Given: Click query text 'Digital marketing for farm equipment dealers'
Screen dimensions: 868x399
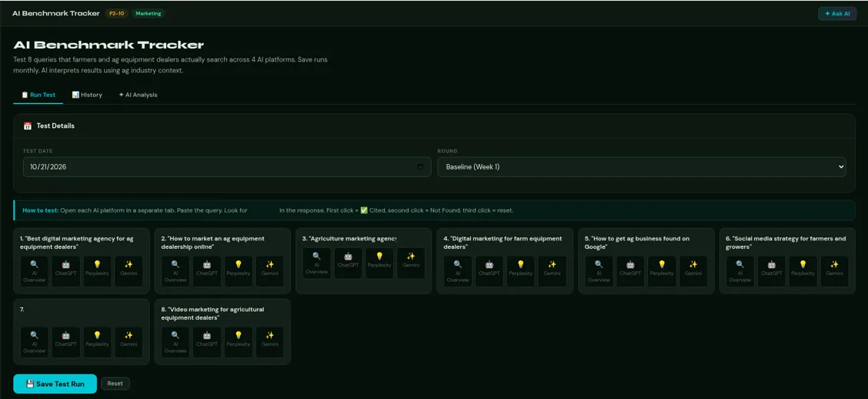Looking at the screenshot, I should click(x=502, y=243).
